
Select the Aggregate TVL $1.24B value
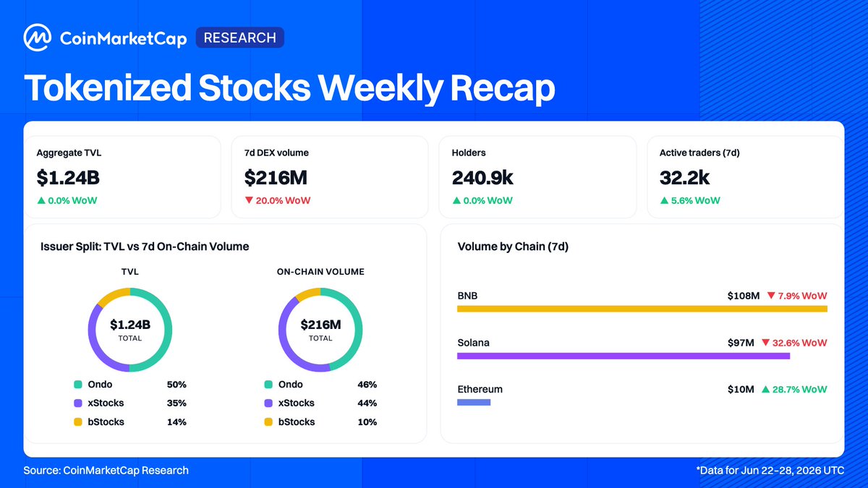coord(67,177)
